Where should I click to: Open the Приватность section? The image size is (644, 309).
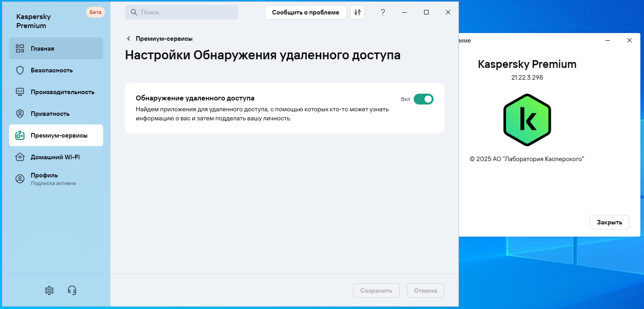tap(56, 114)
